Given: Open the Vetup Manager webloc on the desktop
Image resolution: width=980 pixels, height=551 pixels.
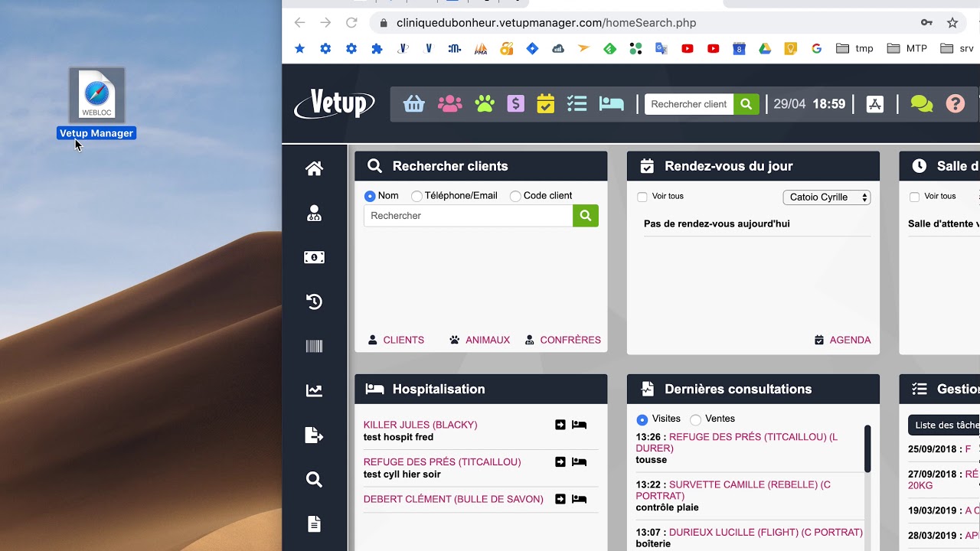Looking at the screenshot, I should click(96, 96).
